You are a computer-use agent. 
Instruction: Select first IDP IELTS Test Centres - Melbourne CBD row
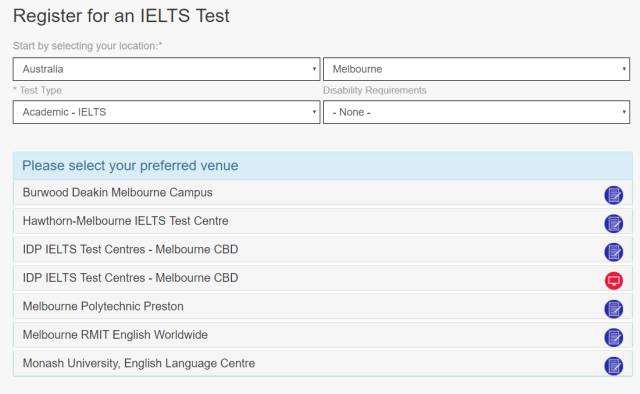(322, 249)
